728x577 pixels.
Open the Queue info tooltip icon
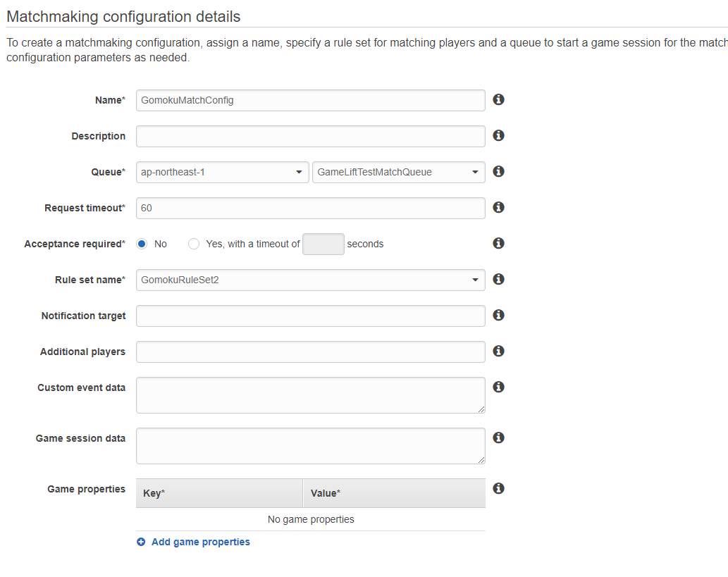click(x=498, y=171)
